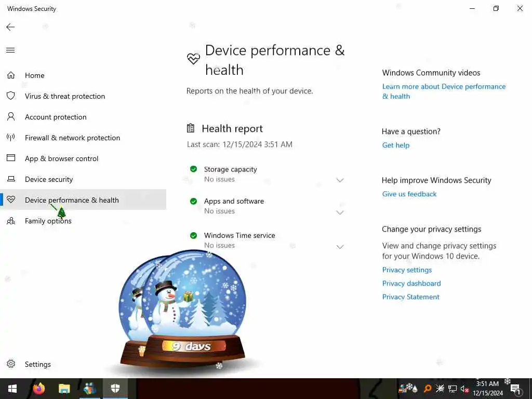Open Learn more about Device performance link
Image resolution: width=532 pixels, height=399 pixels.
pyautogui.click(x=444, y=91)
